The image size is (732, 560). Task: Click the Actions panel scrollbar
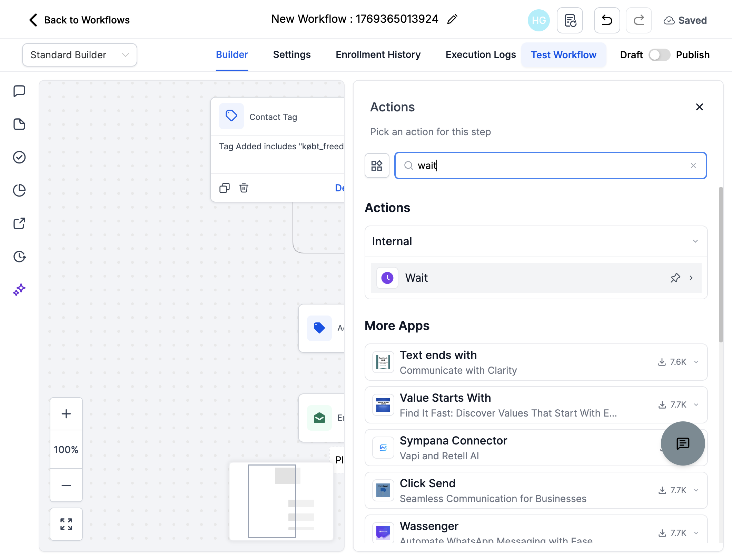coord(721,265)
